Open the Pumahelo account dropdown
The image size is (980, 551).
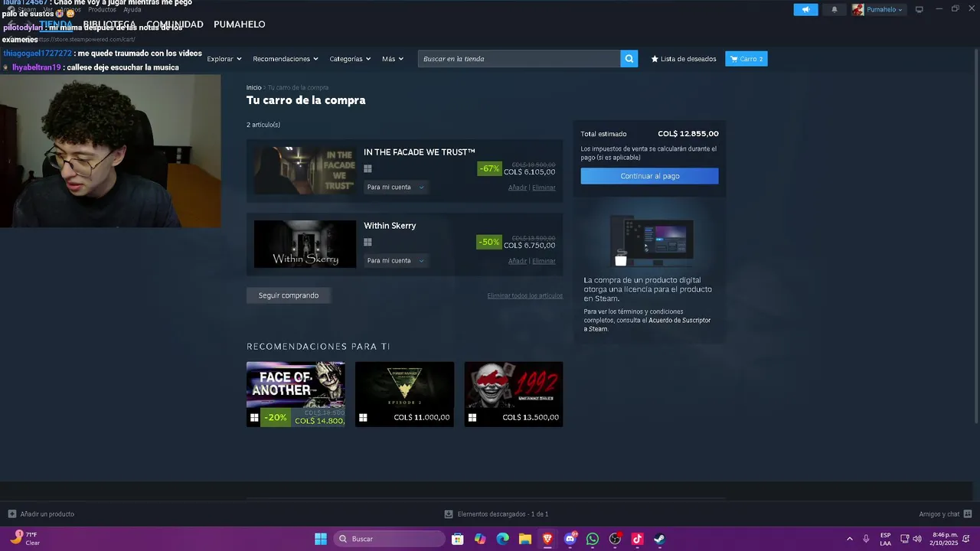point(885,9)
